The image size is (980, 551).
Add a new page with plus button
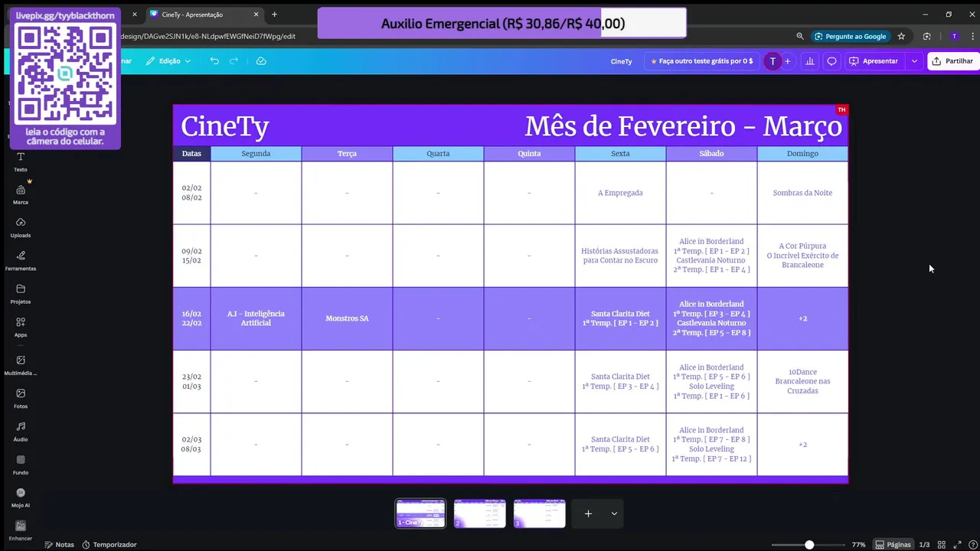point(588,514)
